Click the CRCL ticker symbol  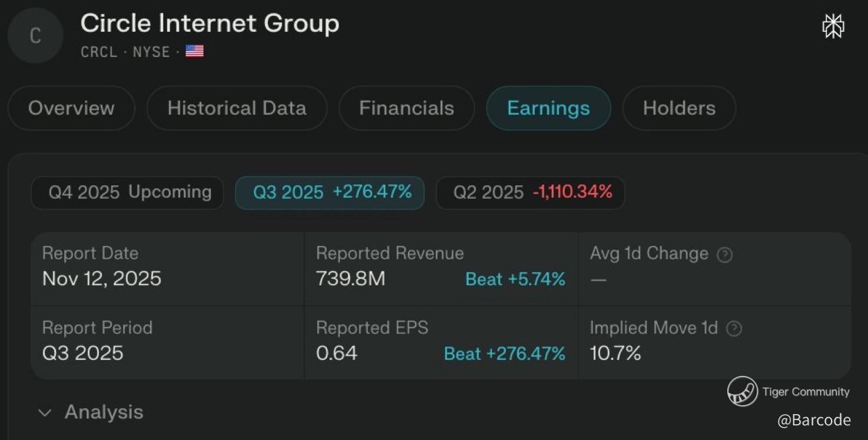[99, 52]
